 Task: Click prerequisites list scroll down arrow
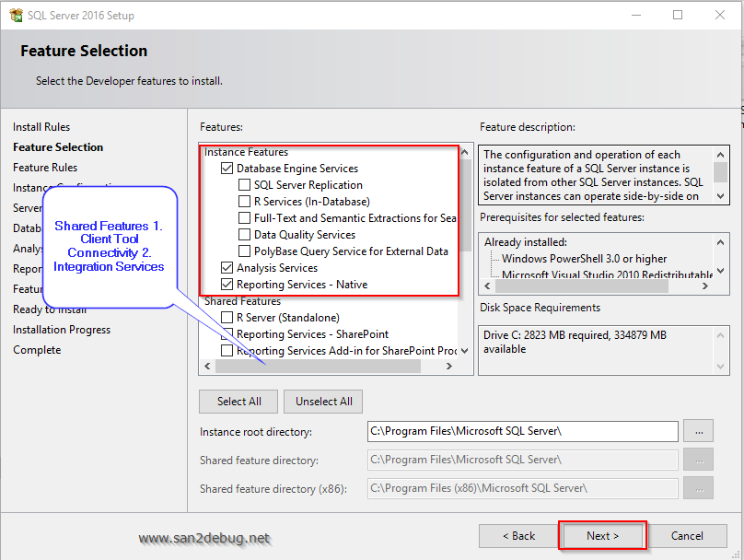720,271
